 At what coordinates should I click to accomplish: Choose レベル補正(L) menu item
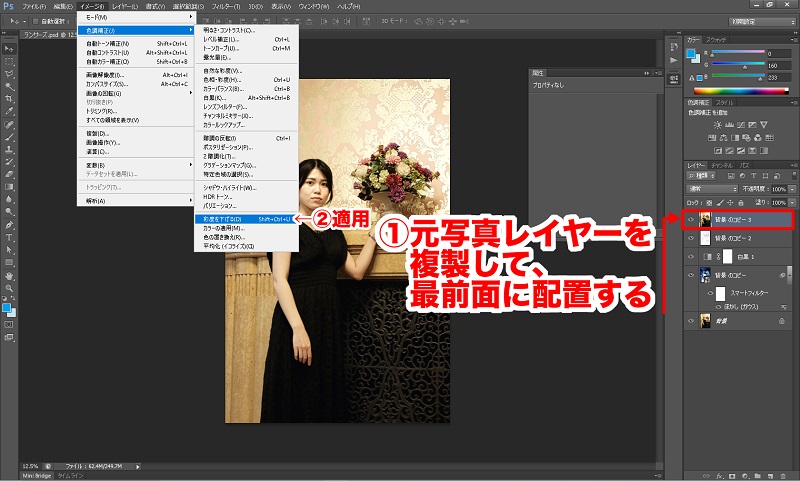[x=246, y=39]
